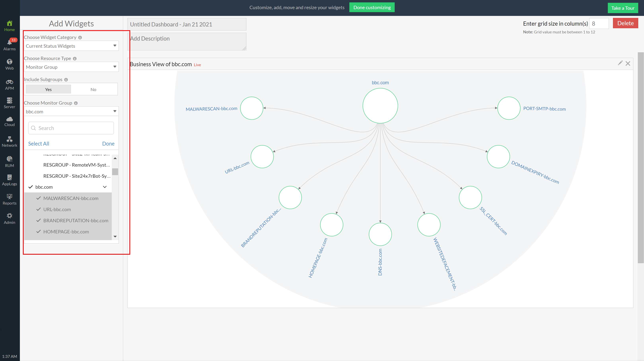Open the Monitor Group resource type dropdown
Screen dimensions: 644x361
click(x=71, y=67)
